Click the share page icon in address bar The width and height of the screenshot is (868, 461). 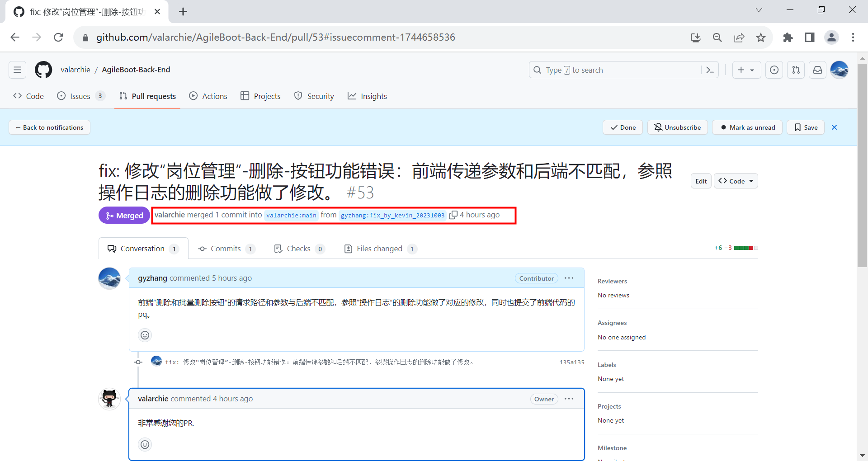[739, 38]
